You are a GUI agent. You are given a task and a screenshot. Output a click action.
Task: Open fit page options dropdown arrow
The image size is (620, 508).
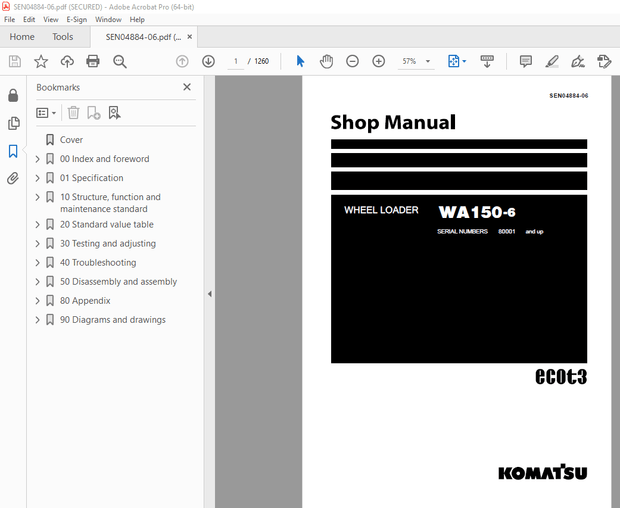point(464,61)
